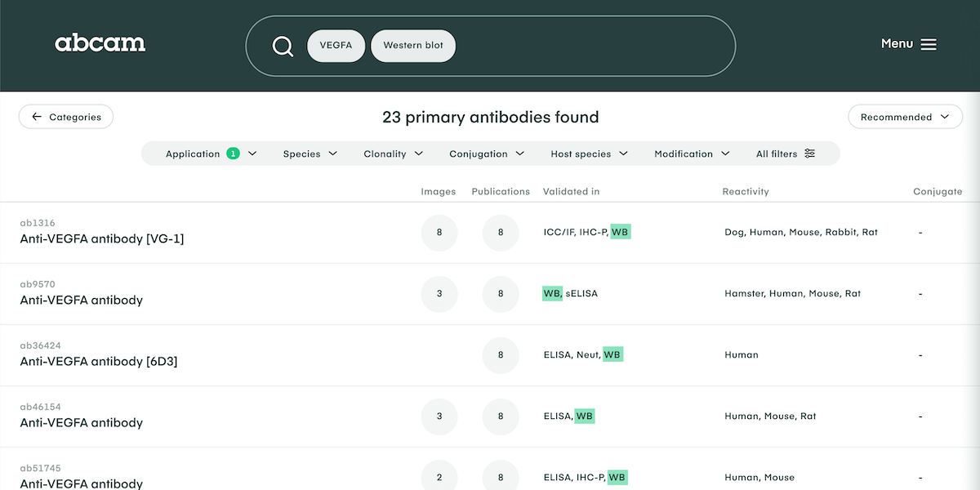Click publications count badge for ab36424
This screenshot has width=980, height=490.
click(501, 355)
